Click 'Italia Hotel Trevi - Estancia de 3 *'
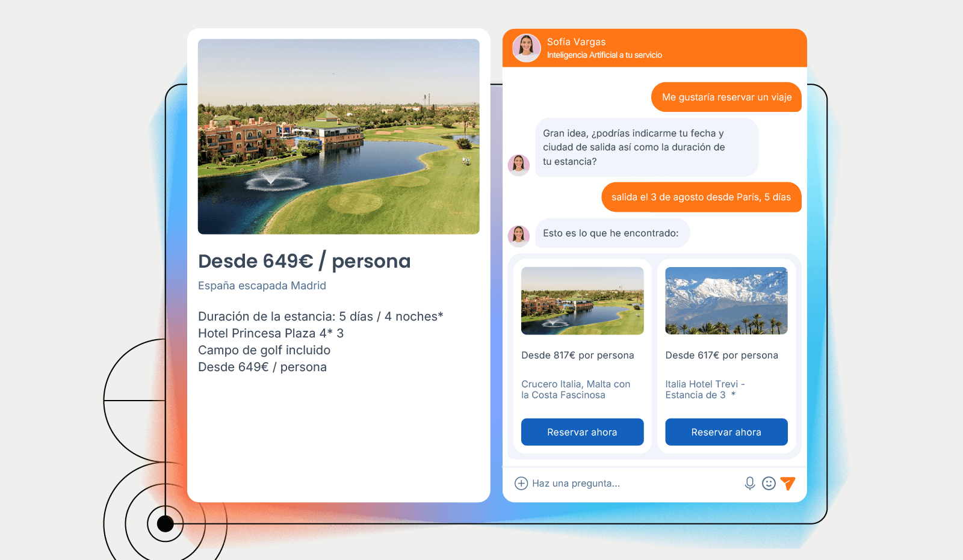 point(705,389)
